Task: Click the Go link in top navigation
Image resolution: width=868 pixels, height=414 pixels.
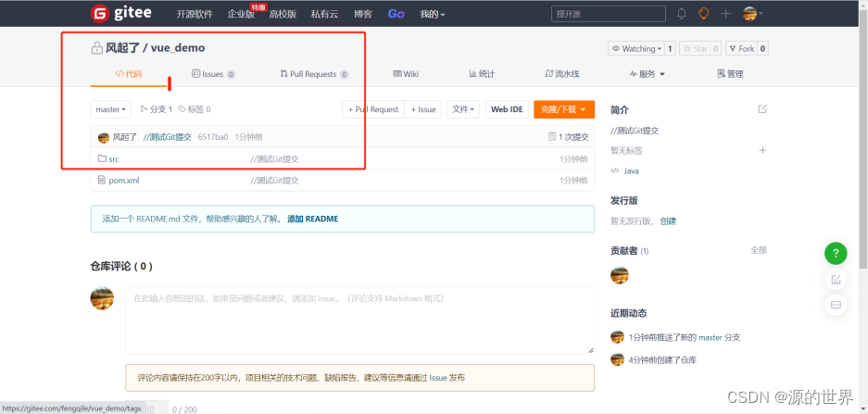Action: point(396,14)
